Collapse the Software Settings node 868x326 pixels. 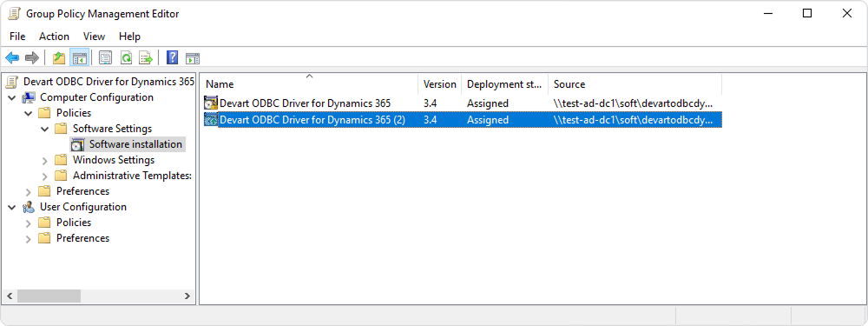[45, 129]
